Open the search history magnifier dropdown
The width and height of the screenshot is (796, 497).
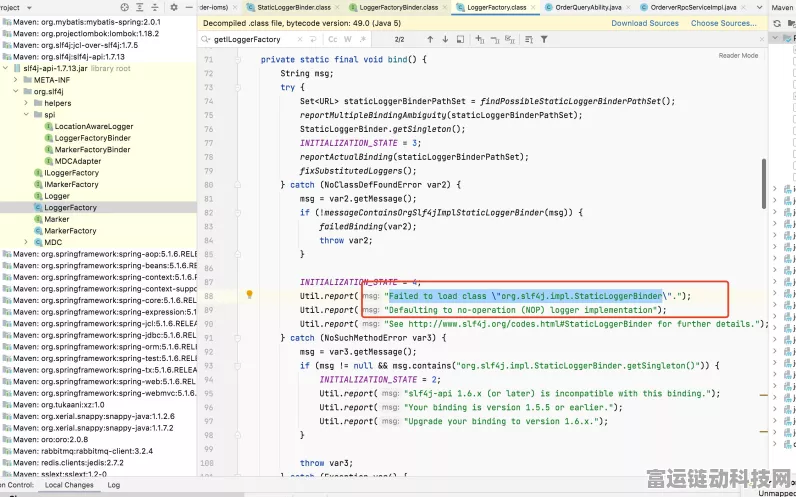[x=205, y=40]
